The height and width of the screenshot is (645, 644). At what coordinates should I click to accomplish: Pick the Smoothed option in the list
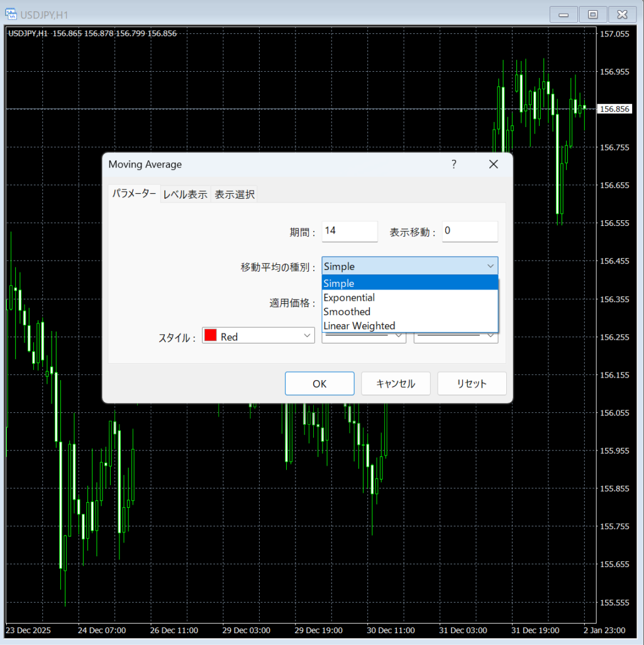(409, 311)
